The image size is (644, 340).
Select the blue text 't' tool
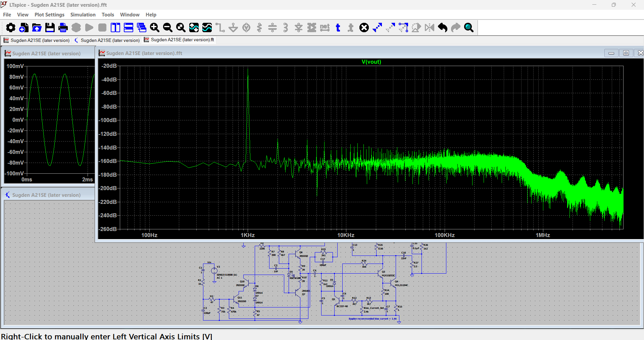click(338, 27)
